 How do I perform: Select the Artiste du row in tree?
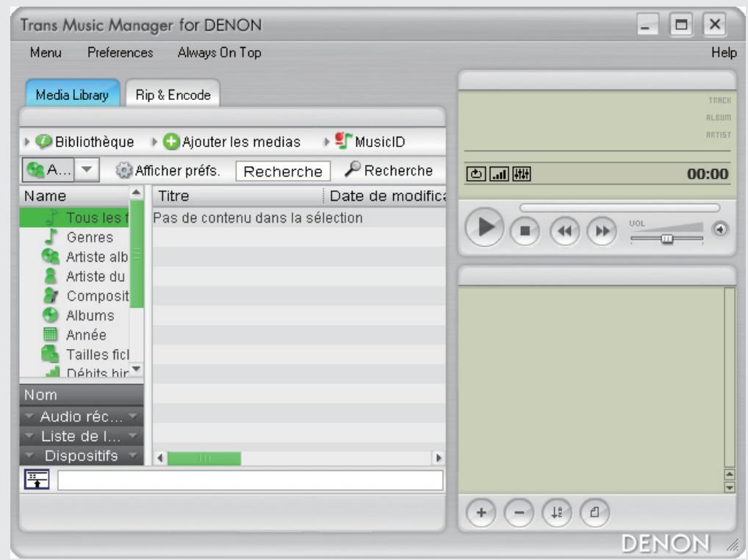click(x=74, y=276)
